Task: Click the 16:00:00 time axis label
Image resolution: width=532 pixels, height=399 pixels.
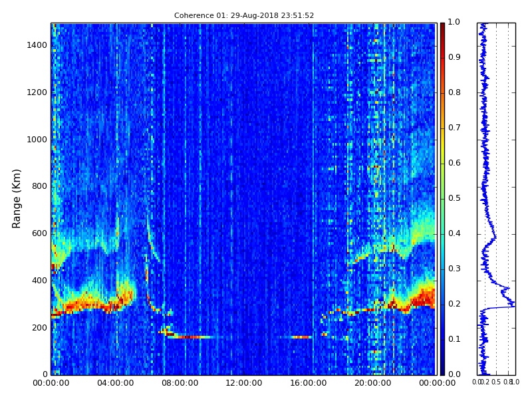Action: pos(309,383)
